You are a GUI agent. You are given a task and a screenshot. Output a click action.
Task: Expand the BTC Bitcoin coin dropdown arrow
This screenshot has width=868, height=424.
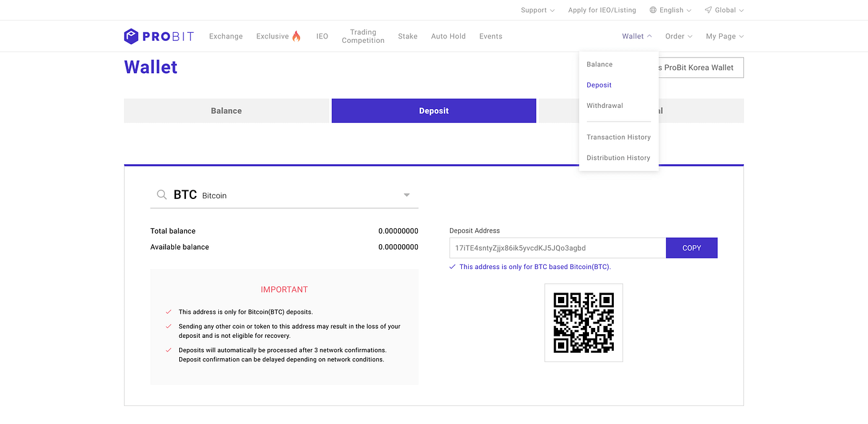[x=407, y=195]
